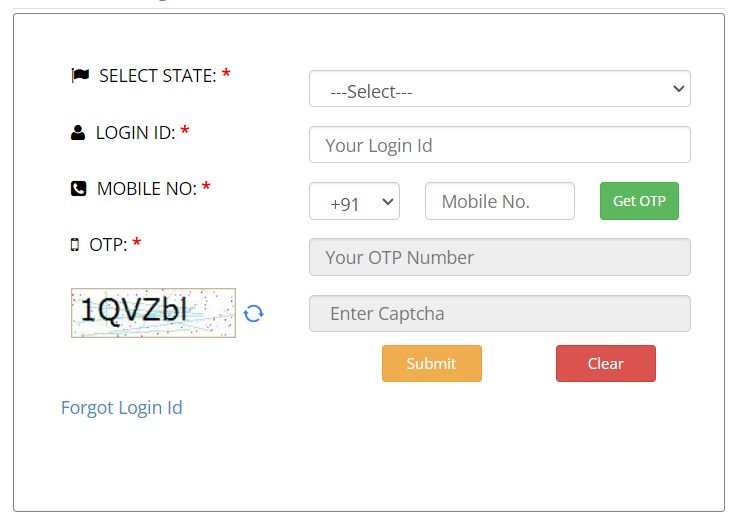Click the user icon beside Login ID
Image resolution: width=741 pixels, height=519 pixels.
click(78, 132)
